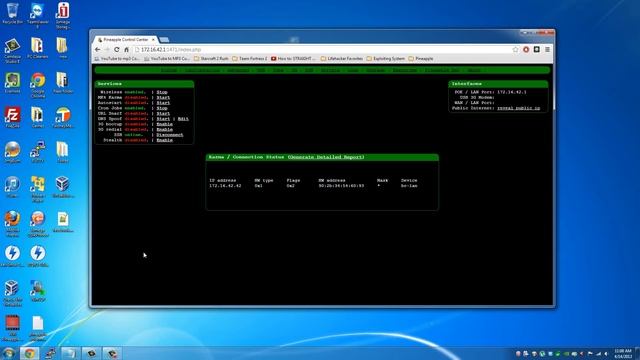Image resolution: width=640 pixels, height=360 pixels.
Task: Open the FileZilla desktop shortcut
Action: coord(12,118)
